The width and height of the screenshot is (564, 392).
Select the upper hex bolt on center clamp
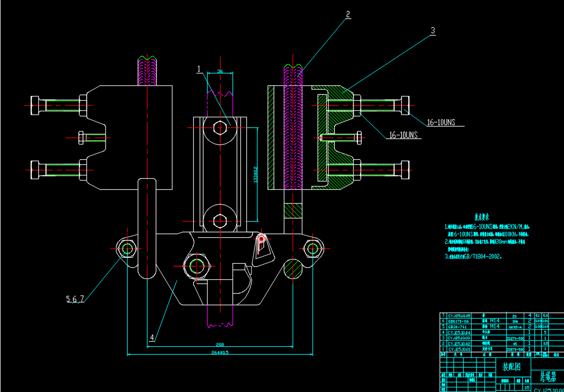220,127
